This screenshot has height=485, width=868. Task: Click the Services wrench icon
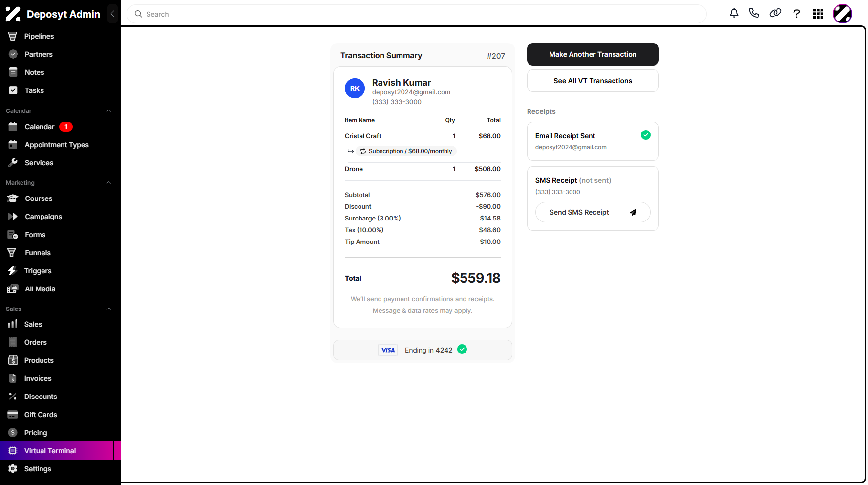[13, 162]
